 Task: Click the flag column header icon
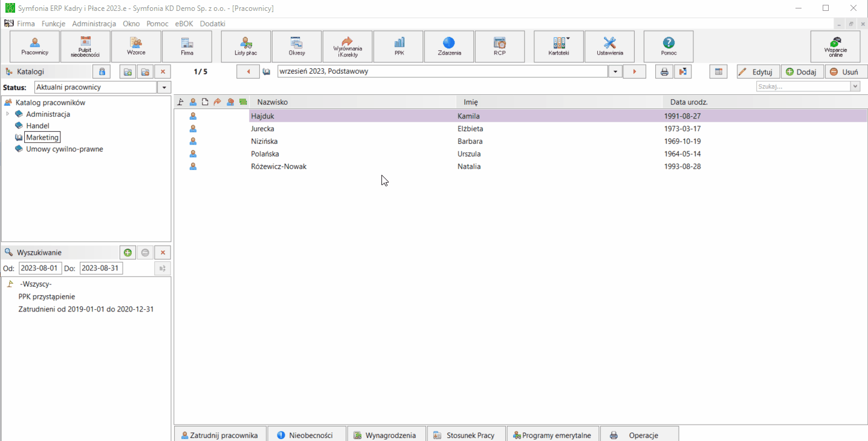click(181, 102)
